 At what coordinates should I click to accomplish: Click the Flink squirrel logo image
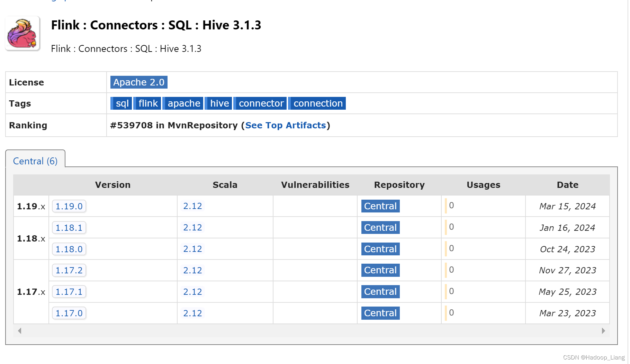[22, 33]
